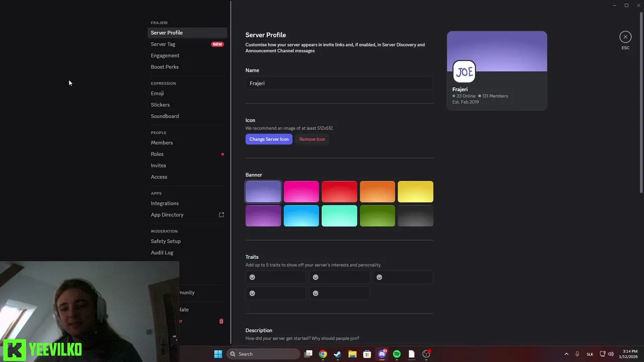
Task: Click the Remove Icon button
Action: (312, 139)
